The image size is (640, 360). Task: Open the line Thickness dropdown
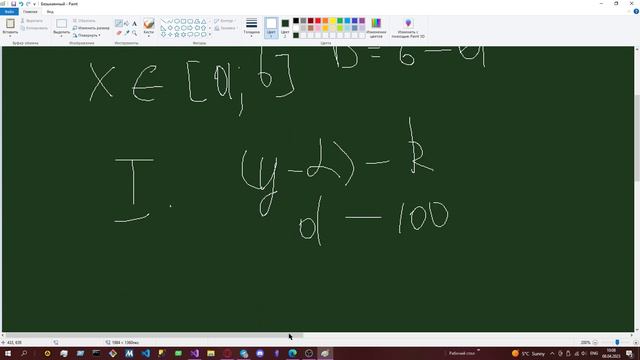(x=251, y=28)
